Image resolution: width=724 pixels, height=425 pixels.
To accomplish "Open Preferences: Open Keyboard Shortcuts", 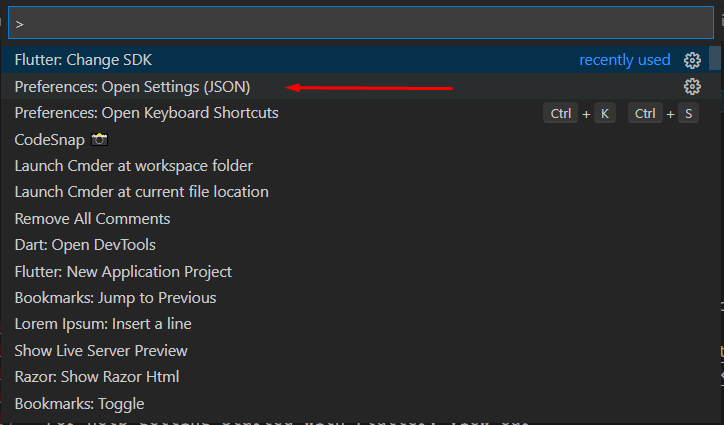I will [146, 113].
